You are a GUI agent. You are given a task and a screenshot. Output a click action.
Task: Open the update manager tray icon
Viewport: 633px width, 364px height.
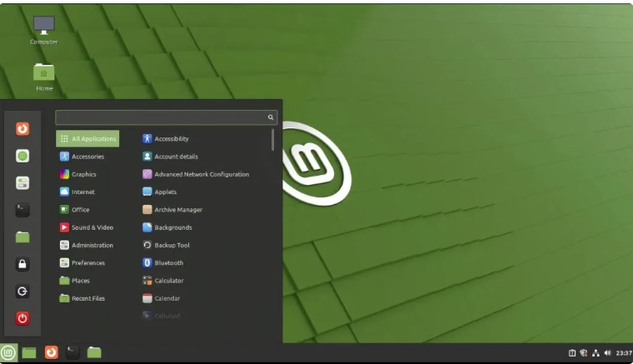572,353
